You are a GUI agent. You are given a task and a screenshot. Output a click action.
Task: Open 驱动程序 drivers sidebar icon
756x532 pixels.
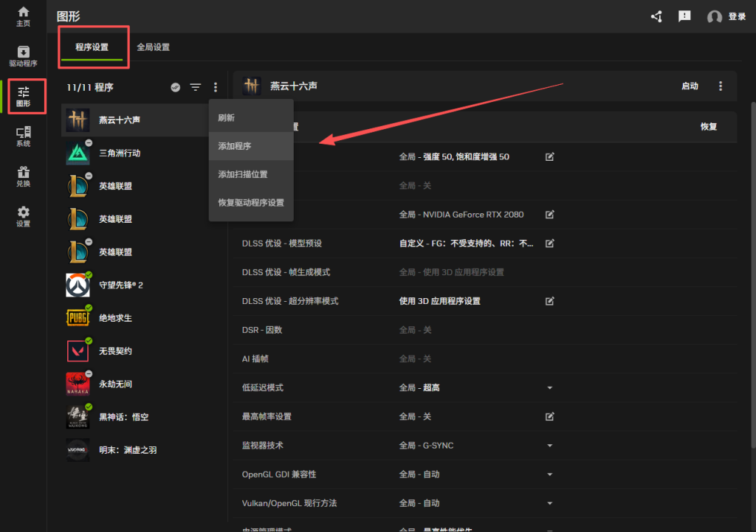[23, 56]
